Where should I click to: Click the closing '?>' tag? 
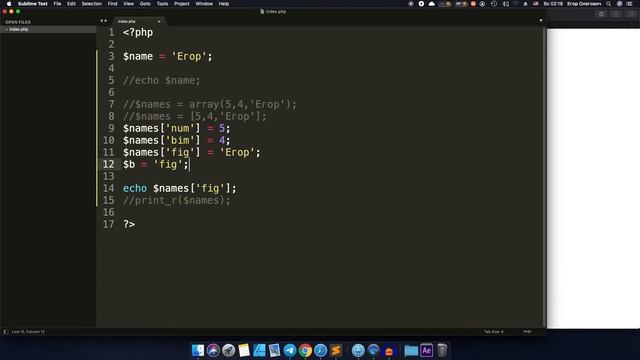[129, 224]
